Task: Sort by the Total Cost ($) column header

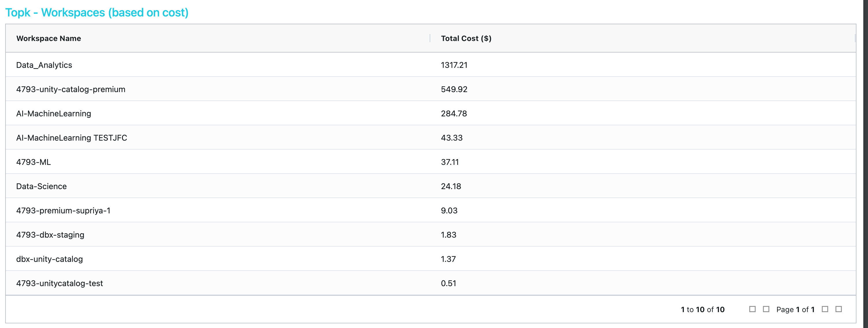Action: coord(466,38)
